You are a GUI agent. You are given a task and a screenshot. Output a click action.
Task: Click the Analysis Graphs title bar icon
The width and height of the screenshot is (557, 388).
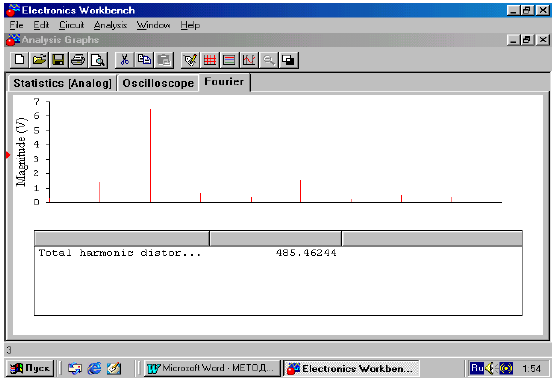13,40
